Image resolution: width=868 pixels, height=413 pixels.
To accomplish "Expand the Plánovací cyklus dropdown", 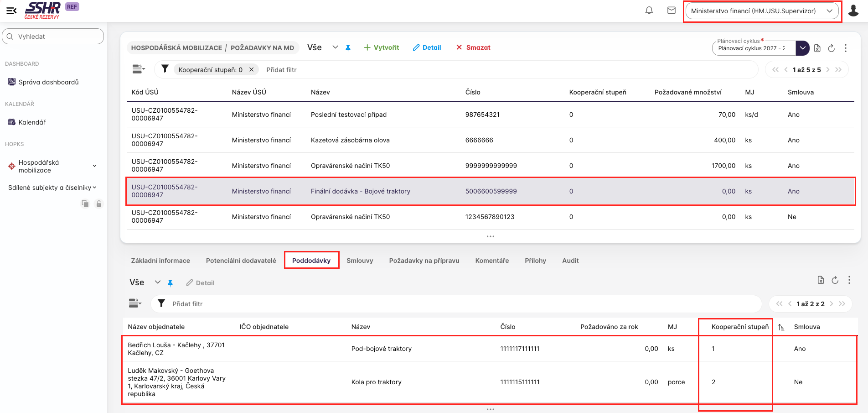I will pyautogui.click(x=802, y=48).
